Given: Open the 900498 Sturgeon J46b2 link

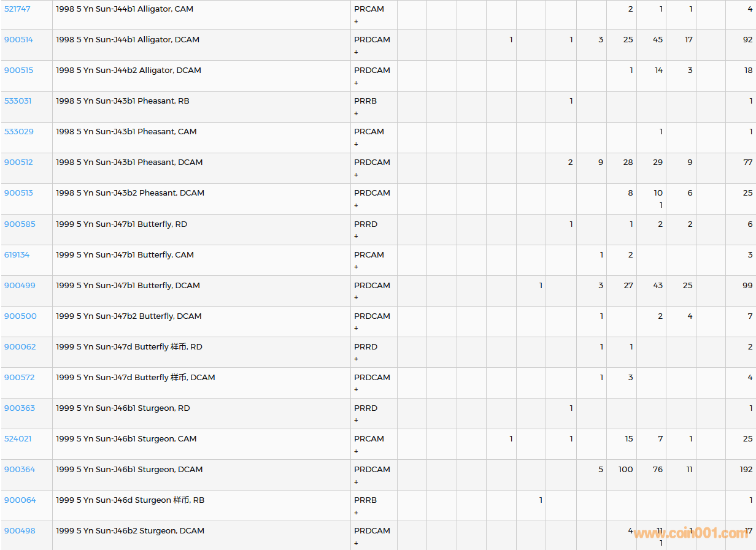Looking at the screenshot, I should (20, 531).
